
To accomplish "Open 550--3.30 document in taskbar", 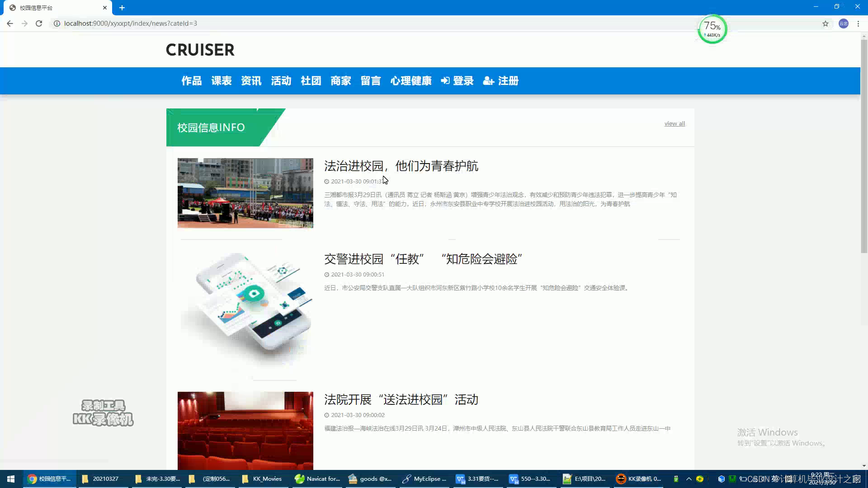I will click(531, 479).
